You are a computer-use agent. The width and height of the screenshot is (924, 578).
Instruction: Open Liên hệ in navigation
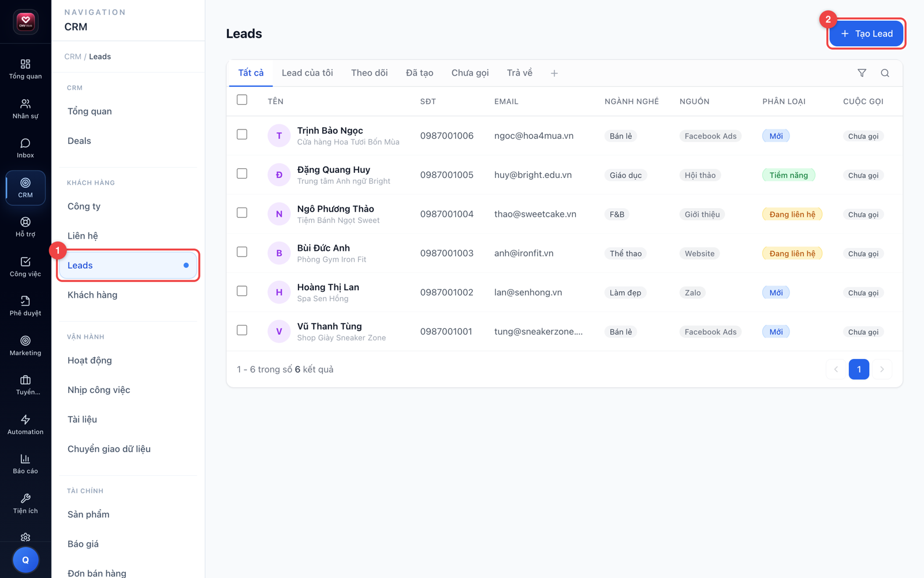click(x=128, y=236)
